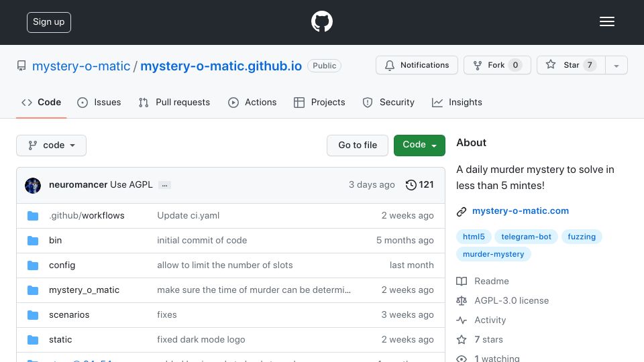Click the neuromancer avatar image
Screen dimensions: 644x362
pyautogui.click(x=33, y=186)
